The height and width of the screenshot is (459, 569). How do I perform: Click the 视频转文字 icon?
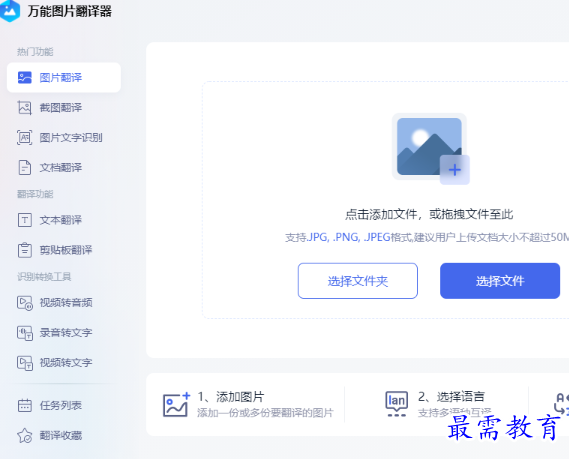(25, 363)
